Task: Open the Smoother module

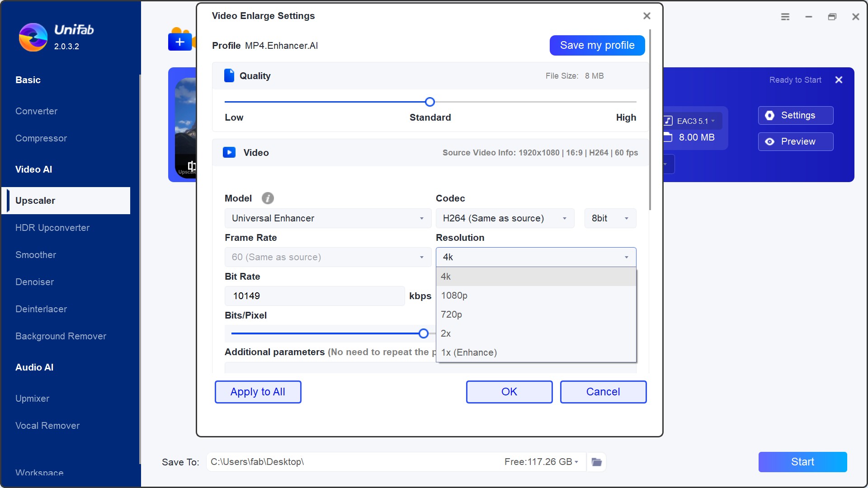Action: pos(36,255)
